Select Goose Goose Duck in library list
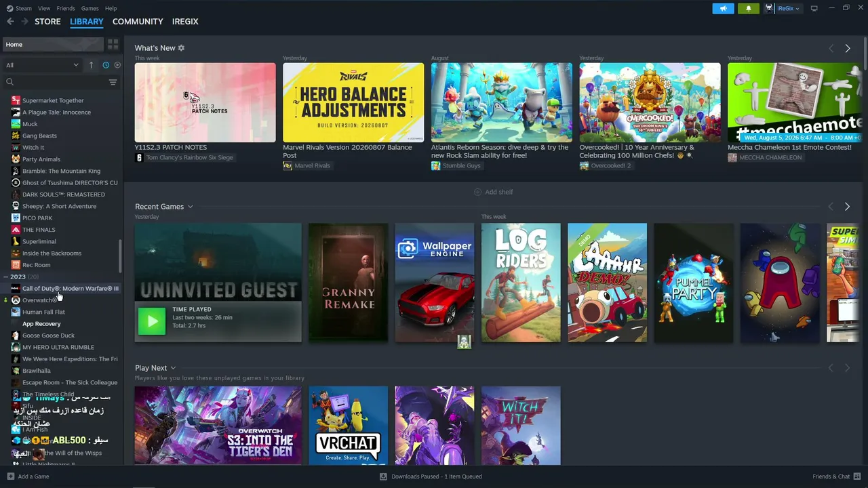868x488 pixels. (x=48, y=335)
